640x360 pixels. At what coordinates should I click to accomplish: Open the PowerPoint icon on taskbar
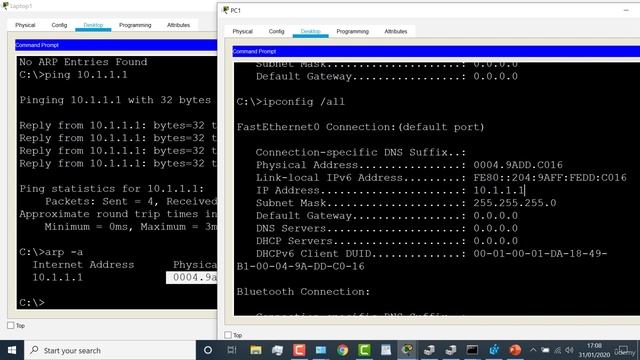[515, 350]
